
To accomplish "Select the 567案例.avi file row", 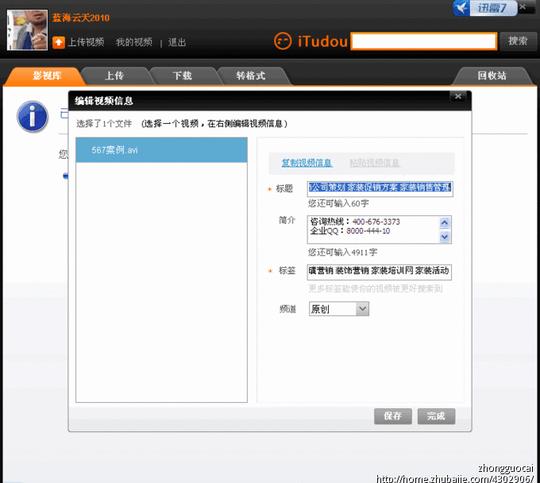I will [162, 150].
